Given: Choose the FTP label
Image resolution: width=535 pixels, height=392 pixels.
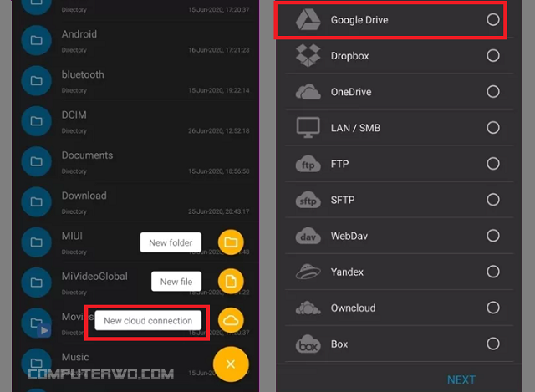Looking at the screenshot, I should coord(340,164).
